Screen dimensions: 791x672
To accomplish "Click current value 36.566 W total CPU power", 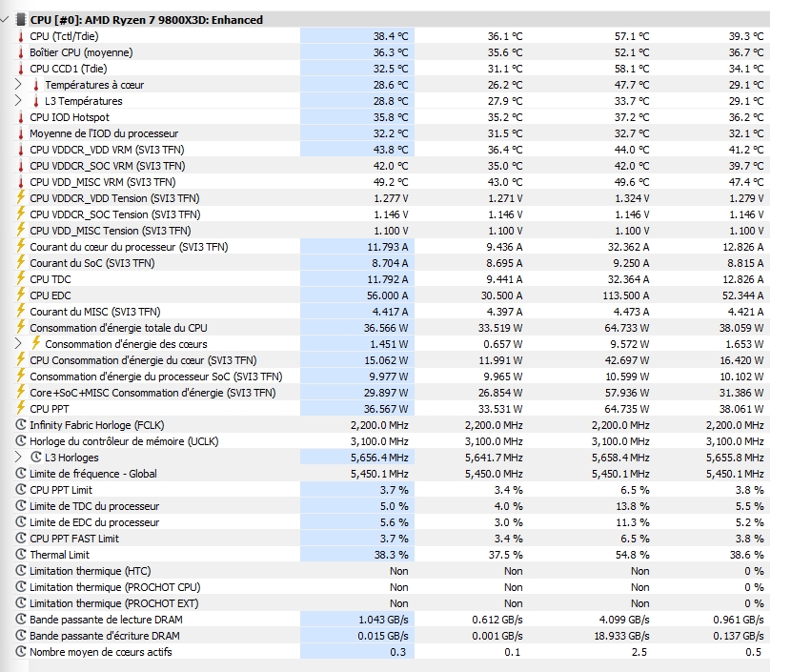I will [386, 328].
